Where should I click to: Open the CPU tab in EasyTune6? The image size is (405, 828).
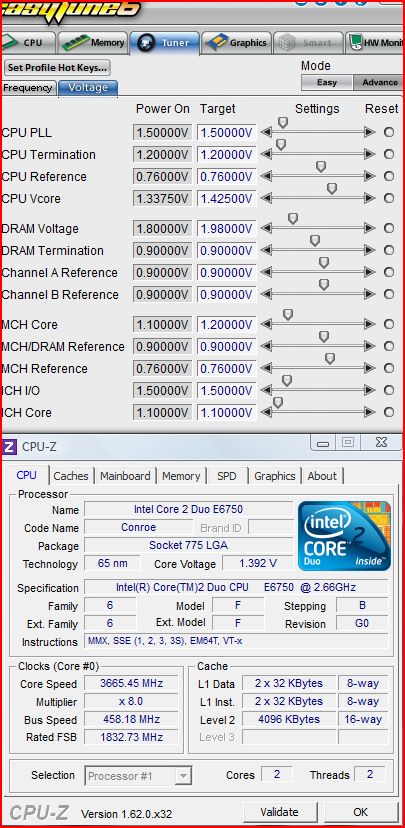coord(27,43)
